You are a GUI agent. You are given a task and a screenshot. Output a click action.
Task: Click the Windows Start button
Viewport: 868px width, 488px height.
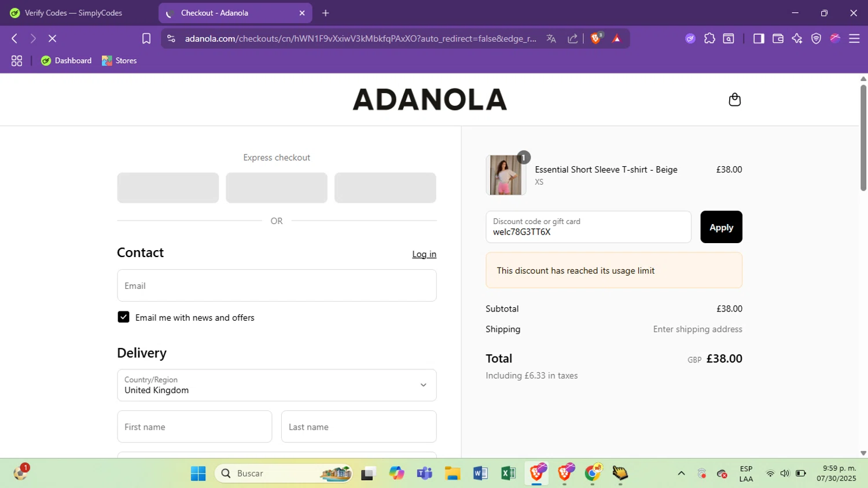[x=198, y=474]
